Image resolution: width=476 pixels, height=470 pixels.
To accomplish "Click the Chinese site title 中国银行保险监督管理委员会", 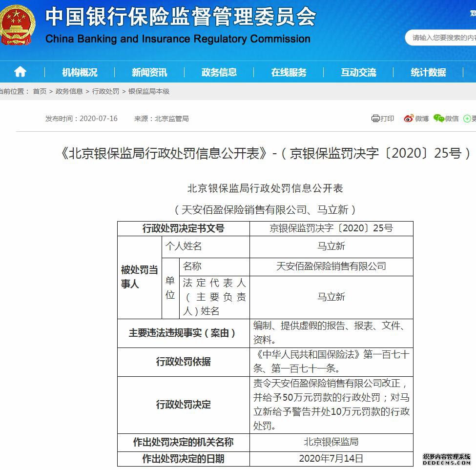I will pos(181,17).
